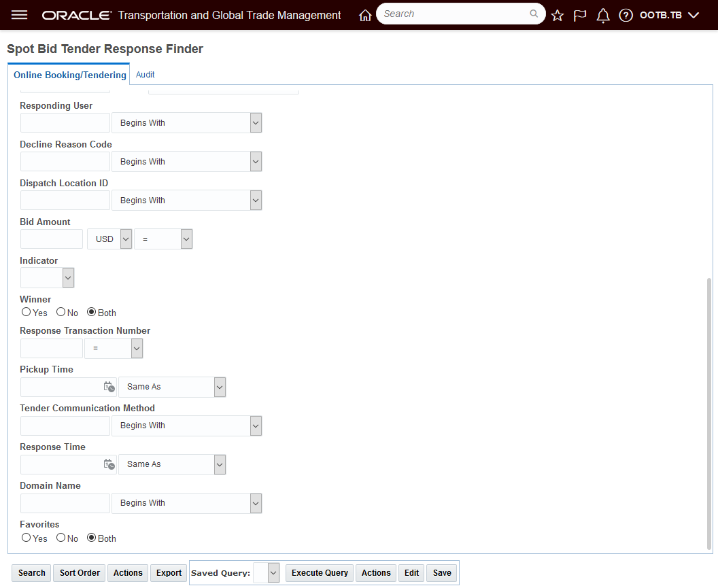Click the Dispatch Location ID text field
This screenshot has height=588, width=718.
coord(65,201)
